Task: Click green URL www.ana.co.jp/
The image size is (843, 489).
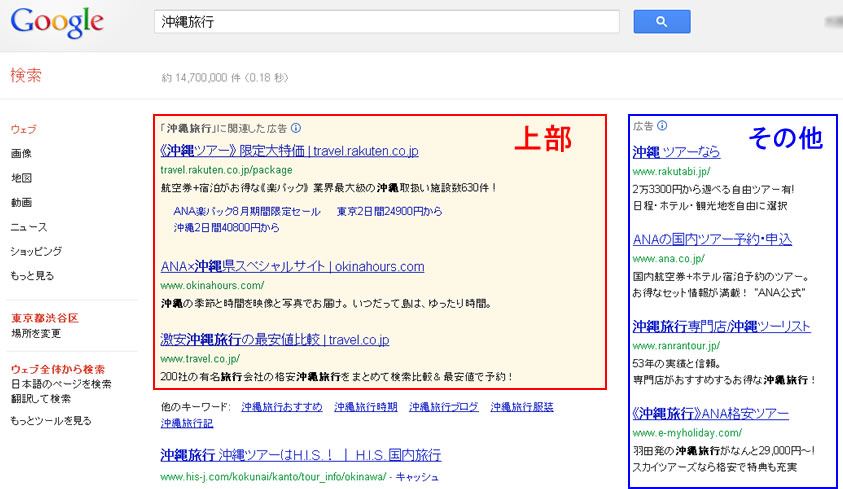Action: pos(669,258)
